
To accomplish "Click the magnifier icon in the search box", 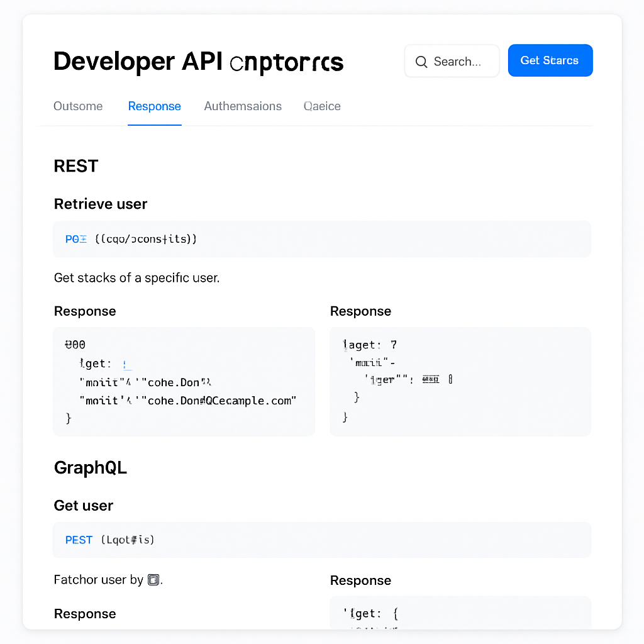I will [x=421, y=62].
